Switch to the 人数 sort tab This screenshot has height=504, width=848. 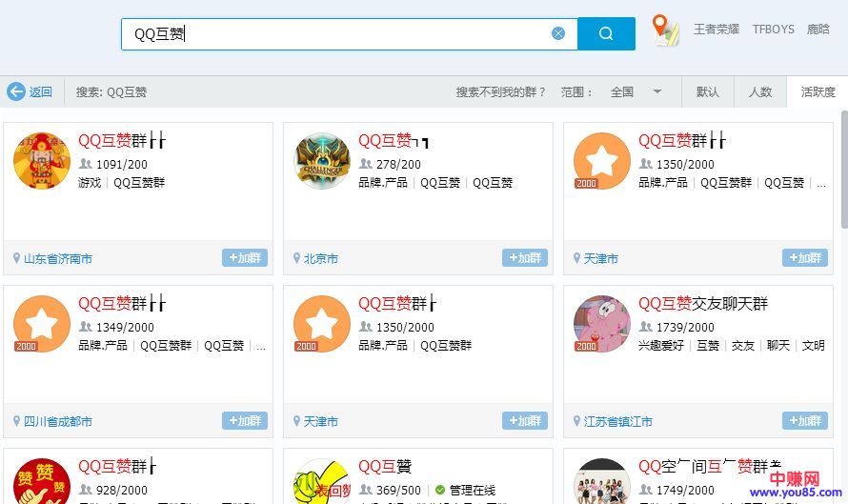760,92
